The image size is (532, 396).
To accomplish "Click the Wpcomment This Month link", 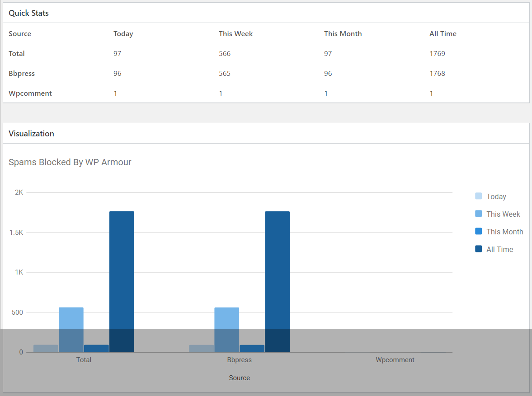I will [x=326, y=93].
